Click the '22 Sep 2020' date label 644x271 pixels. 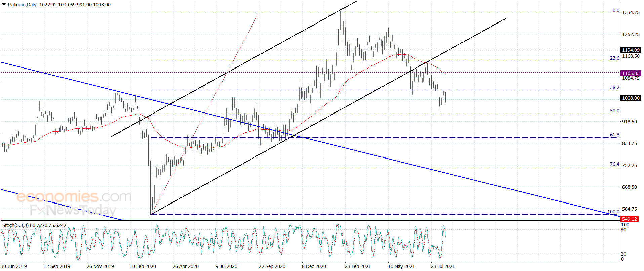272,266
